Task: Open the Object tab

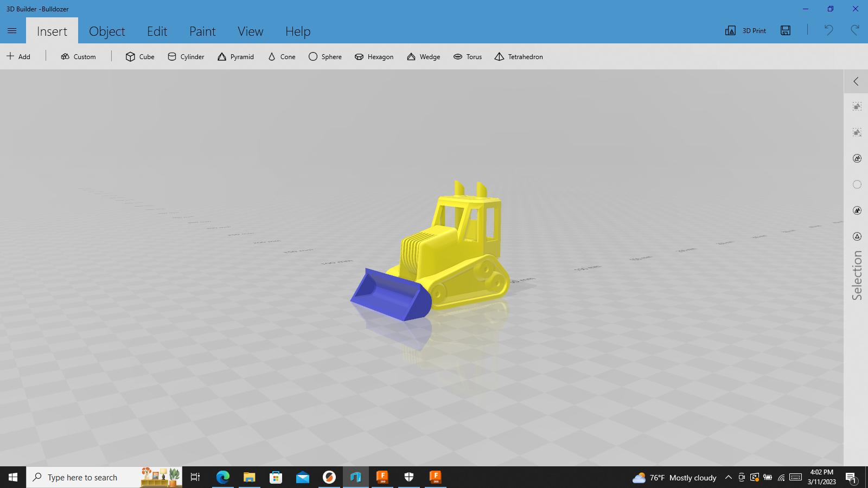Action: tap(107, 31)
